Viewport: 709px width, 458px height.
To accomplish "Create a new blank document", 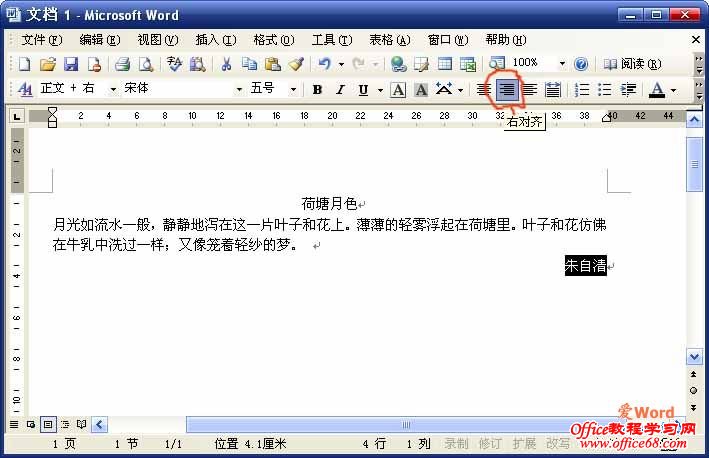I will (24, 64).
